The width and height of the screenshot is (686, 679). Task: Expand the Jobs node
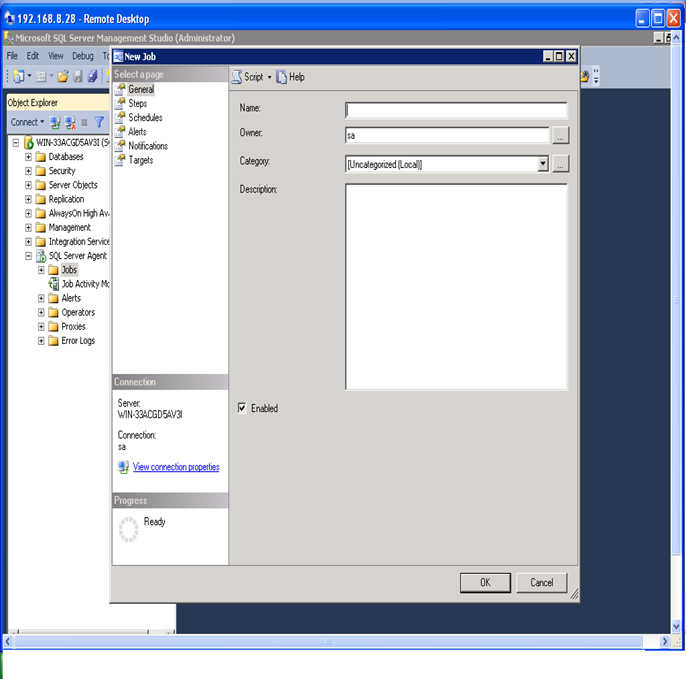click(x=41, y=270)
